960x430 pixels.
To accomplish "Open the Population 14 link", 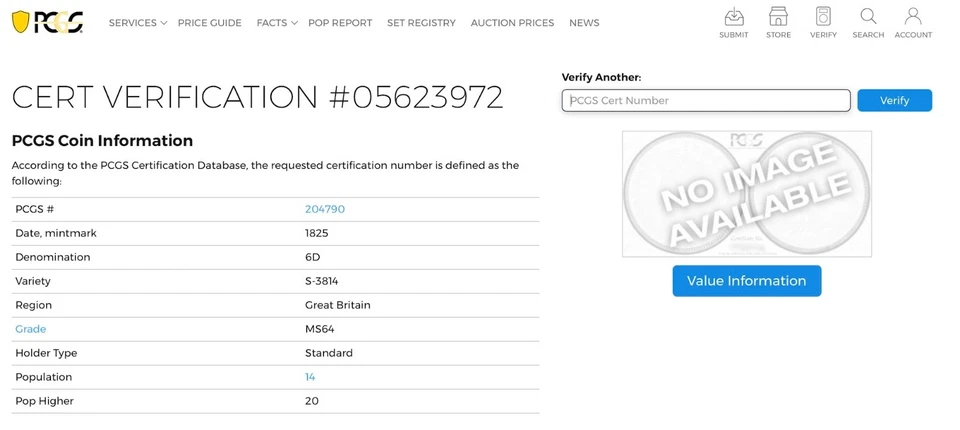I will click(310, 377).
